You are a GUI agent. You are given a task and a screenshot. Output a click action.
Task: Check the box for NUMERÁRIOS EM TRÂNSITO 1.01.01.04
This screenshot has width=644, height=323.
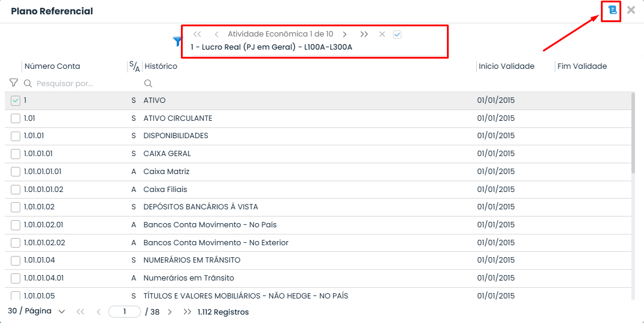[15, 260]
